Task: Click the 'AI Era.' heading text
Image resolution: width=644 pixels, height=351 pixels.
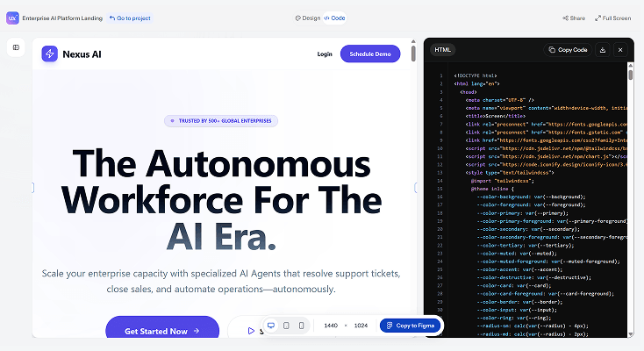Action: pyautogui.click(x=221, y=236)
